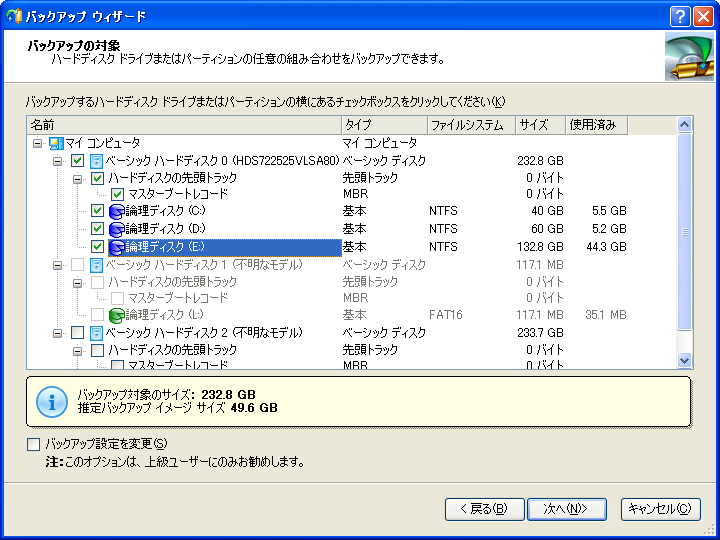Go back with the 戻る(B) button
This screenshot has width=720, height=540.
coord(484,509)
